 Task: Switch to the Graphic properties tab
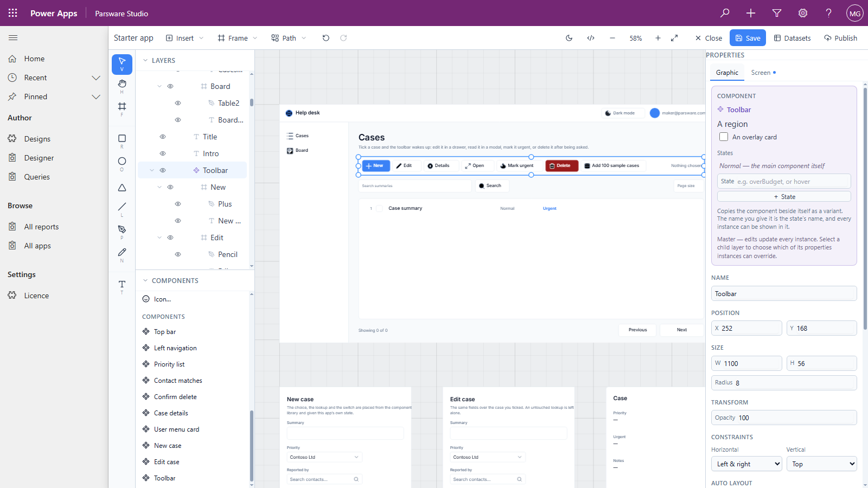click(x=727, y=73)
